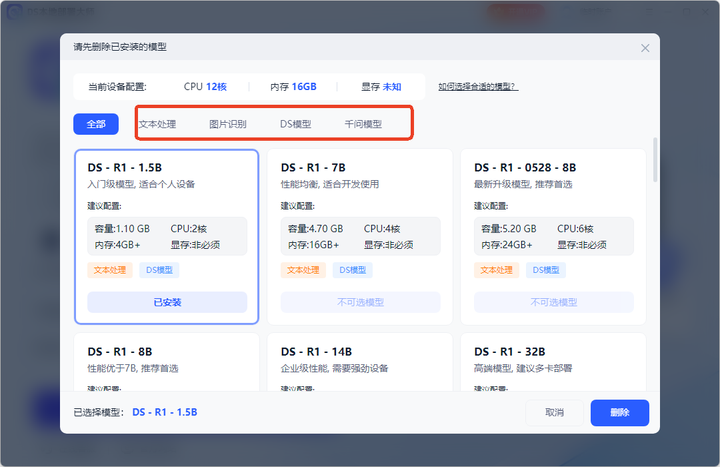Click description 高端模型, 建议多卡部署
This screenshot has height=467, width=720.
coord(523,368)
